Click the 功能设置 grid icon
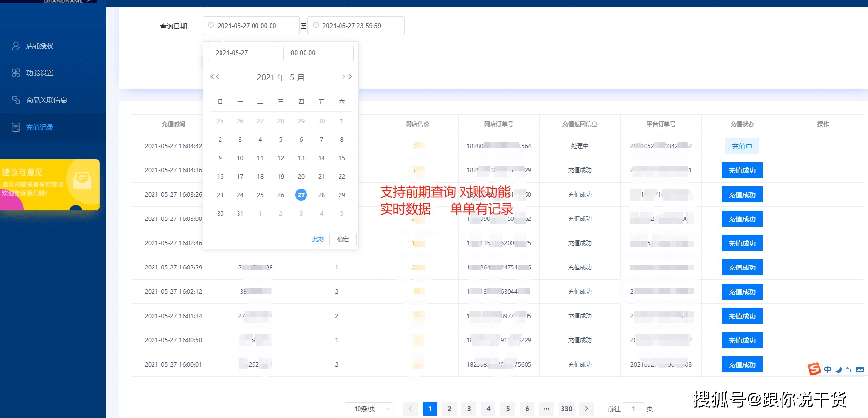Image resolution: width=868 pixels, height=418 pixels. (16, 73)
